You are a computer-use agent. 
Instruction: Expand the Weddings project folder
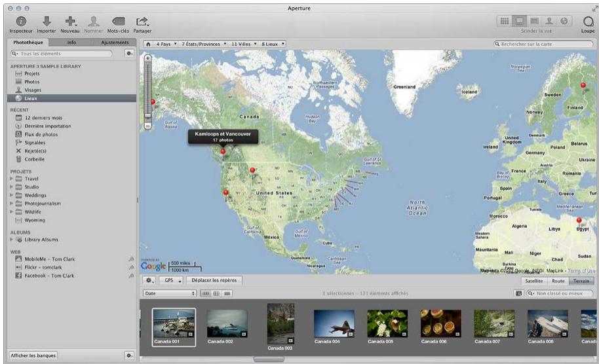pos(11,195)
